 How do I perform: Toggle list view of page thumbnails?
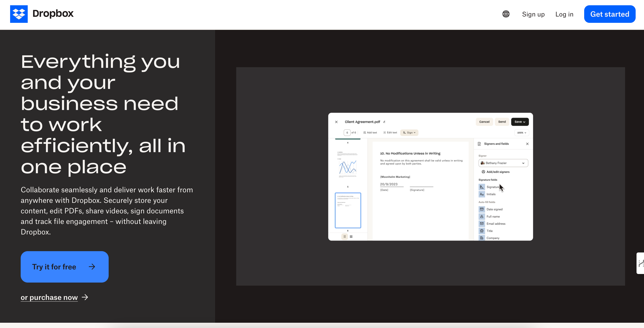click(344, 237)
